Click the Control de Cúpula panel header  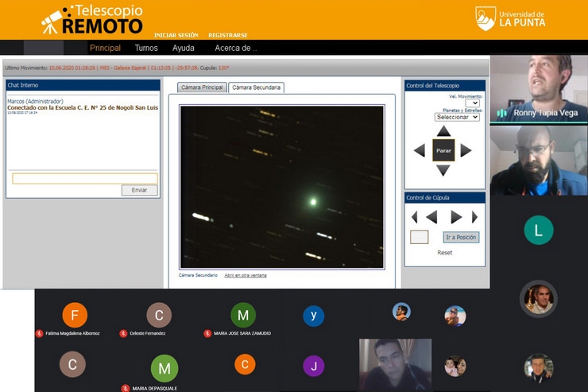(x=445, y=198)
